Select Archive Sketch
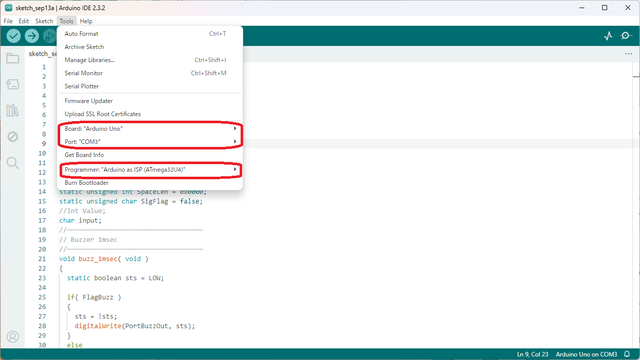Image resolution: width=640 pixels, height=360 pixels. point(150,47)
